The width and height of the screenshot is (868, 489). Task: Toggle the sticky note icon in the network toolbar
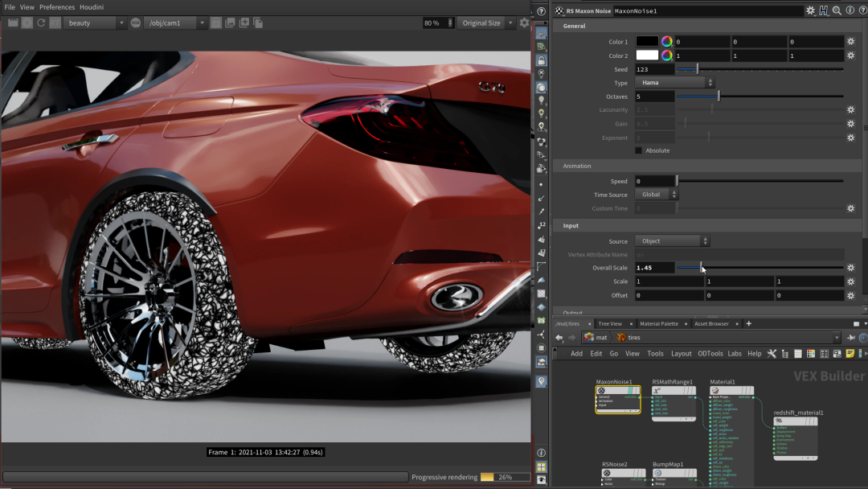(850, 354)
